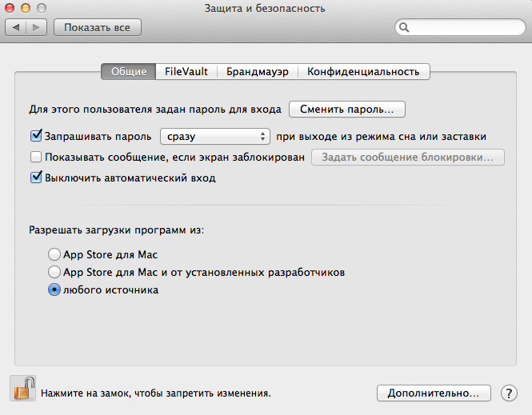532x415 pixels.
Task: Open the сразу password delay dropdown
Action: tap(215, 136)
